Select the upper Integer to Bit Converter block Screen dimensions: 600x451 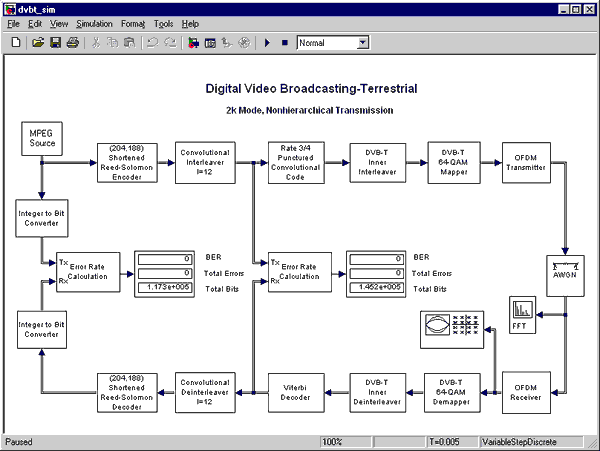tap(42, 218)
